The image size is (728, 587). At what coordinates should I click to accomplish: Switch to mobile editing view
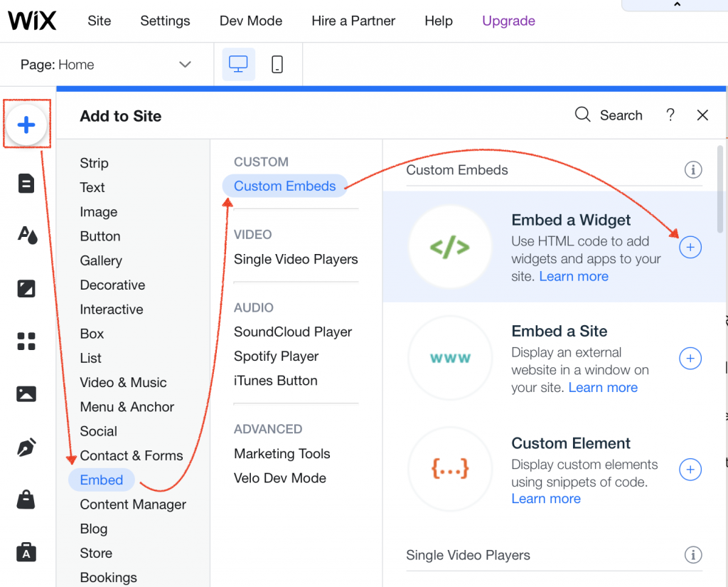[x=277, y=64]
